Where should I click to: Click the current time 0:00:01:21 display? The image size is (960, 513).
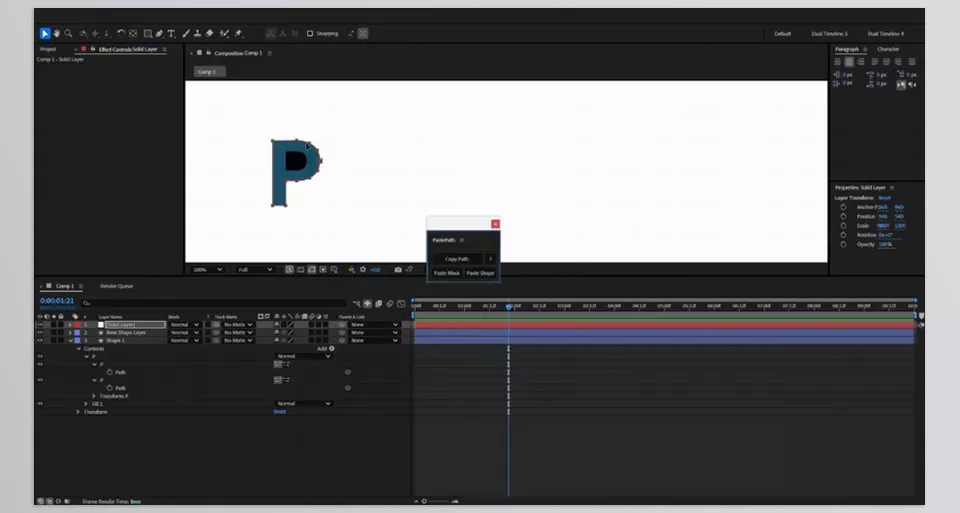point(57,301)
